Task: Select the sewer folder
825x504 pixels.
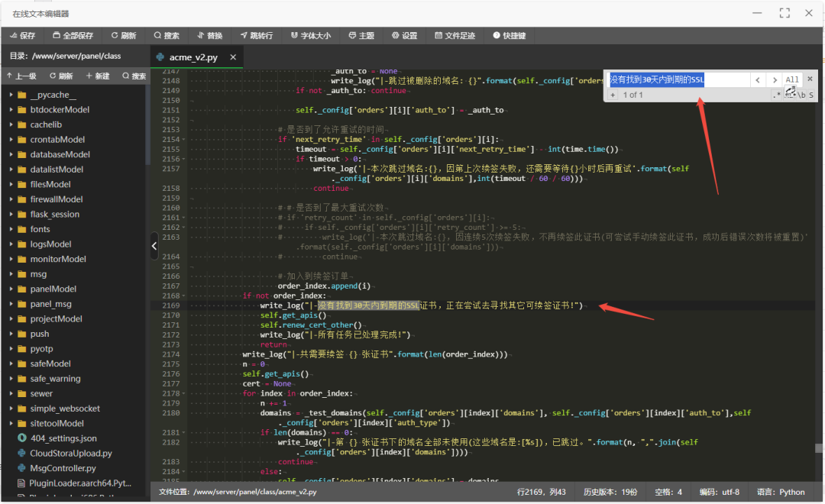Action: [x=41, y=393]
